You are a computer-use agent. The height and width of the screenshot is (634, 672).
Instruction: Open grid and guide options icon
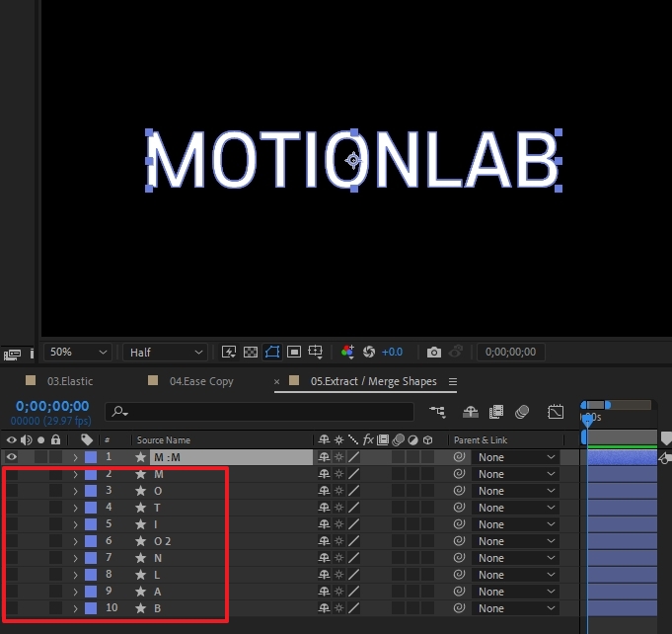(x=316, y=353)
